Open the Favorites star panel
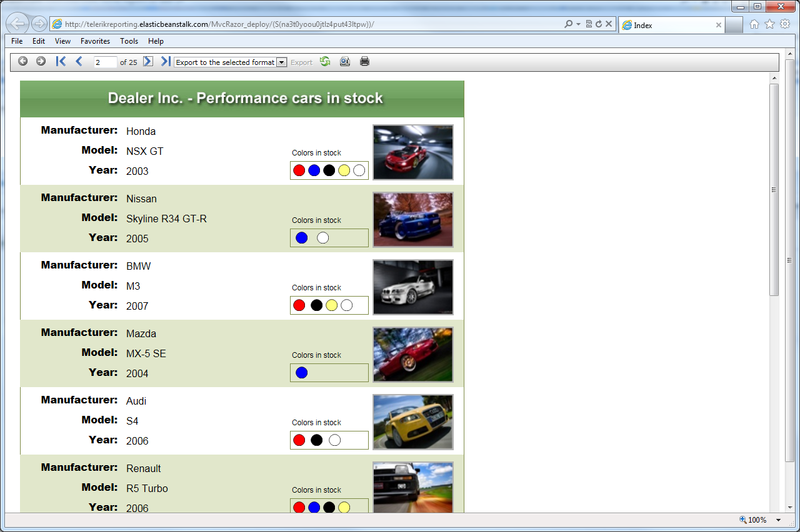The image size is (800, 532). tap(769, 24)
